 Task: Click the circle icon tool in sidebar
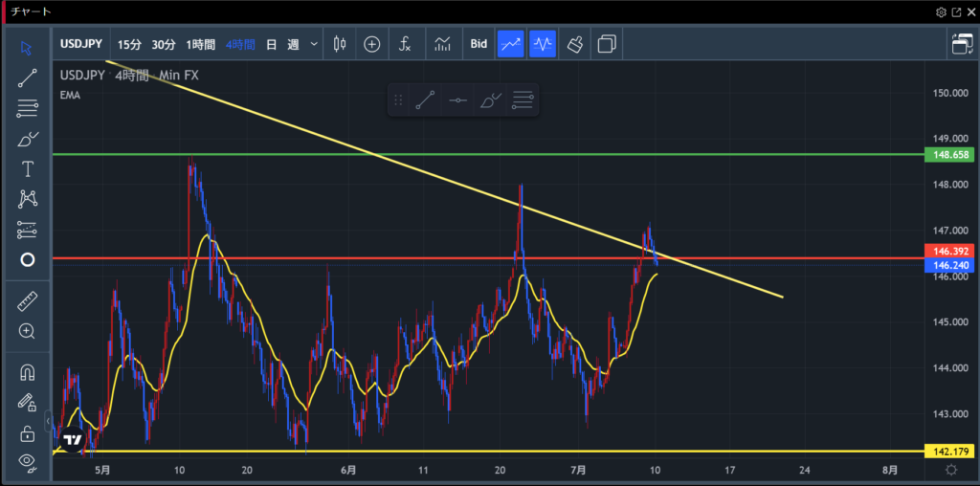(27, 260)
